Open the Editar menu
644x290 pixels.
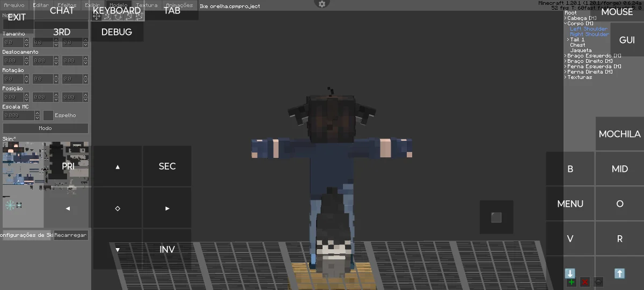tap(41, 5)
